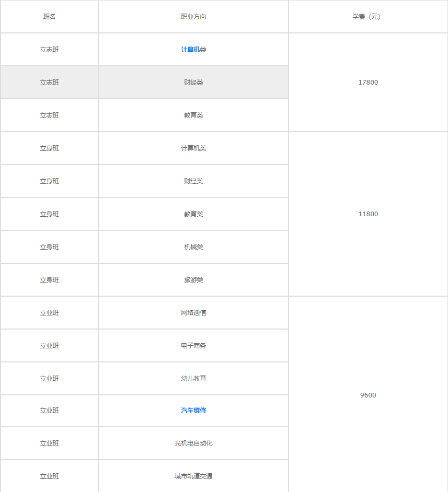Open the blue 汽车维修 link
This screenshot has height=492, width=448.
coord(193,411)
